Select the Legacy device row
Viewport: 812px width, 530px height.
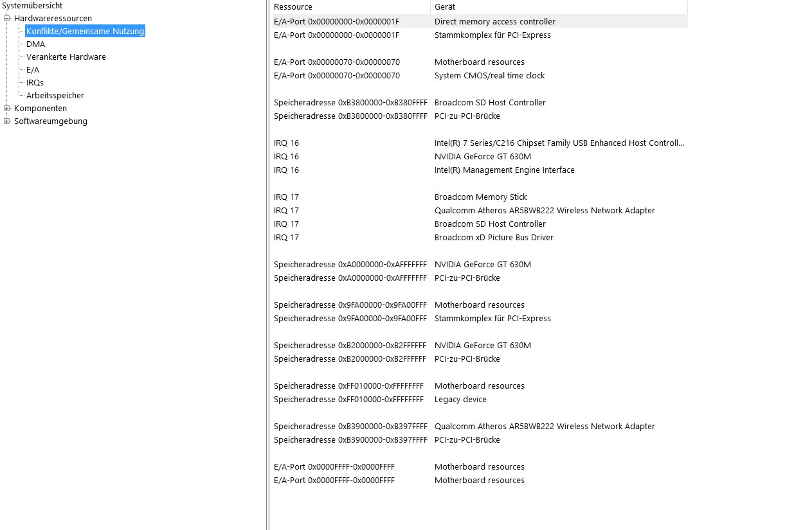click(x=480, y=400)
